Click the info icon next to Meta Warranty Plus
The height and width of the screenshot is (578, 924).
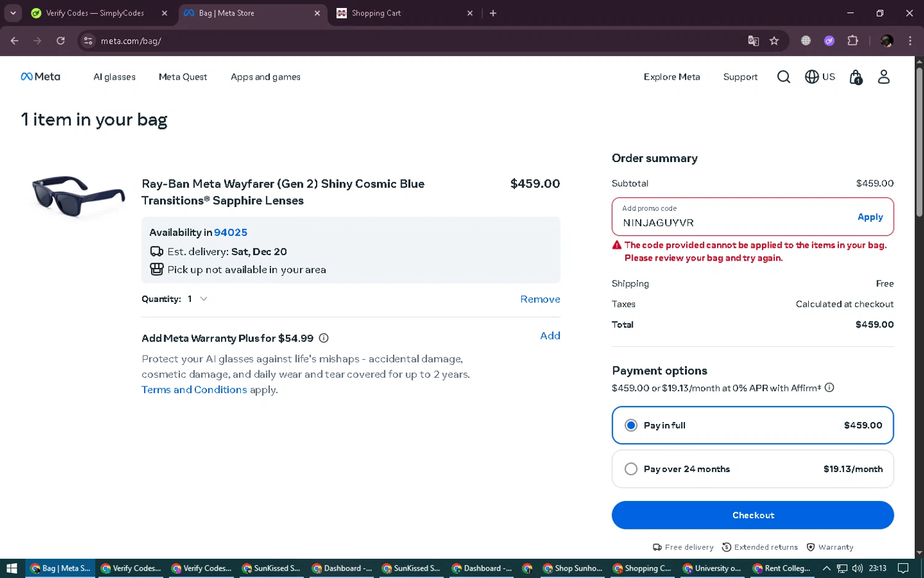324,338
